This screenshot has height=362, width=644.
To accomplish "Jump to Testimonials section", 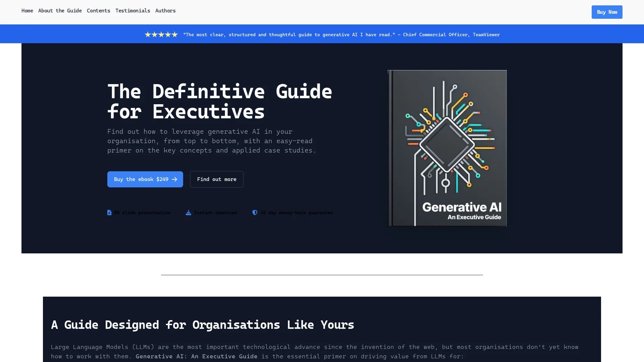I will (133, 11).
